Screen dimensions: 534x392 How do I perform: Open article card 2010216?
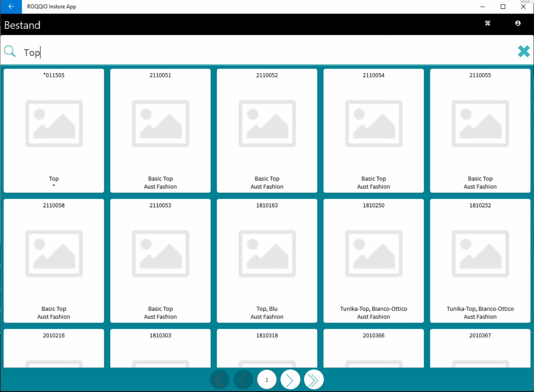[x=54, y=348]
